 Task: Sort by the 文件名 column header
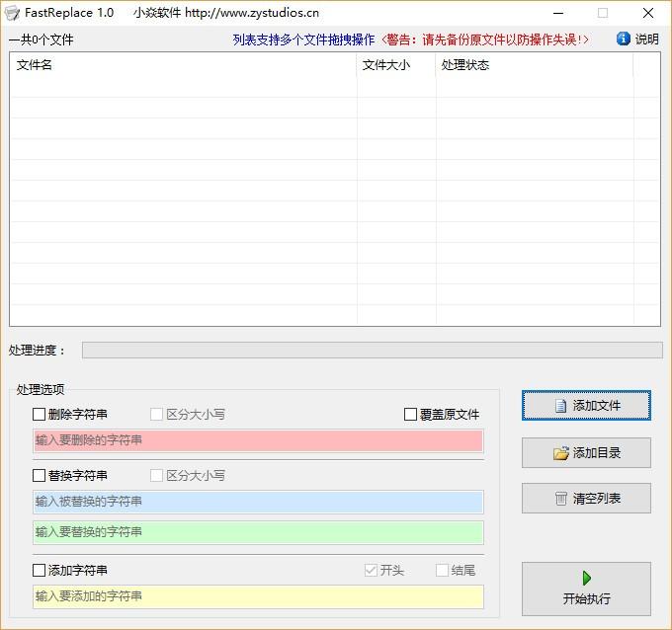pyautogui.click(x=184, y=65)
